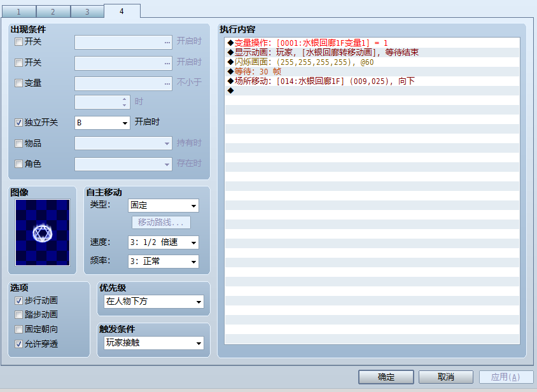Enable the 变量 condition checkbox
537x392 pixels.
[x=19, y=83]
